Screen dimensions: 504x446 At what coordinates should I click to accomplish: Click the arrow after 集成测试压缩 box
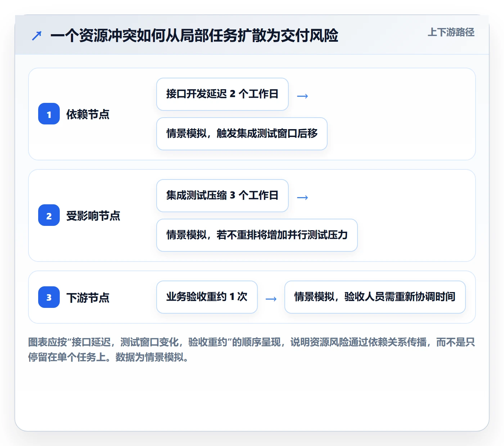tap(302, 197)
